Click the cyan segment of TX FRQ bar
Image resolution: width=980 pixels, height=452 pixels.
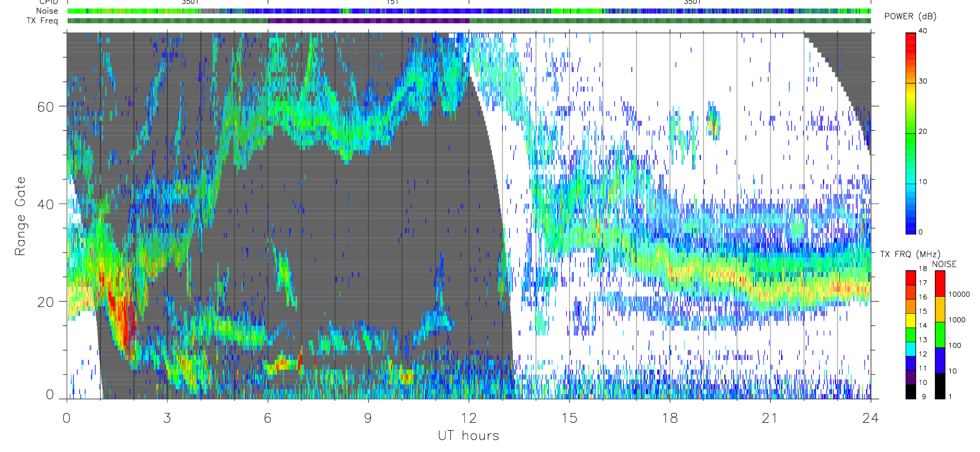tap(911, 349)
